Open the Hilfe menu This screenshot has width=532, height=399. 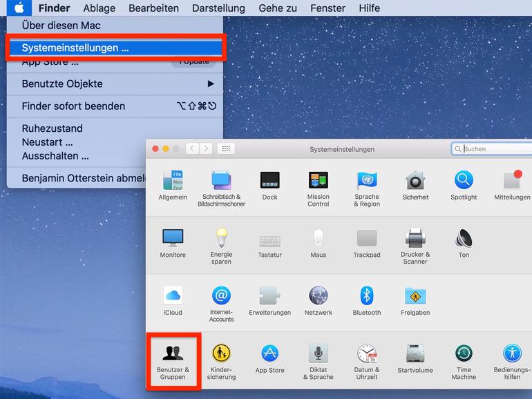tap(369, 8)
